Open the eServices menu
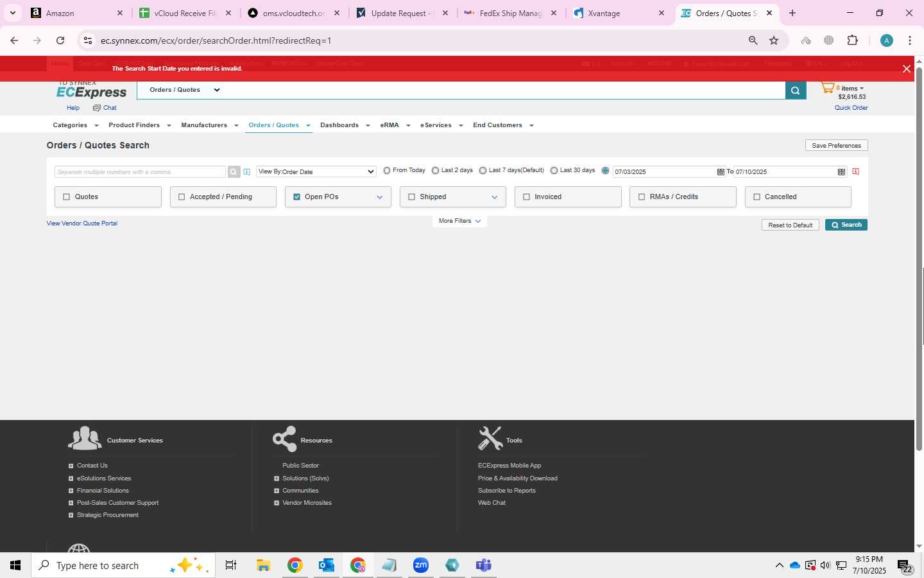Screen dimensions: 924x578 pyautogui.click(x=441, y=125)
